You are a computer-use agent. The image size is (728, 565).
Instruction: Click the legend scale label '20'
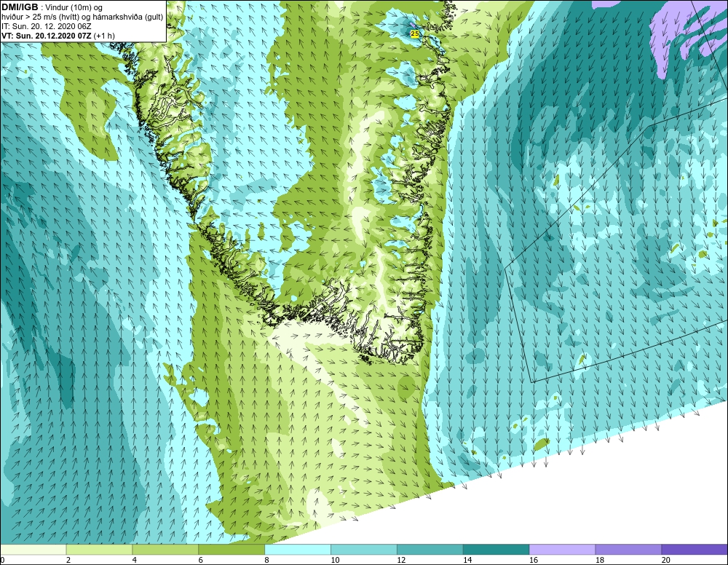pos(666,561)
